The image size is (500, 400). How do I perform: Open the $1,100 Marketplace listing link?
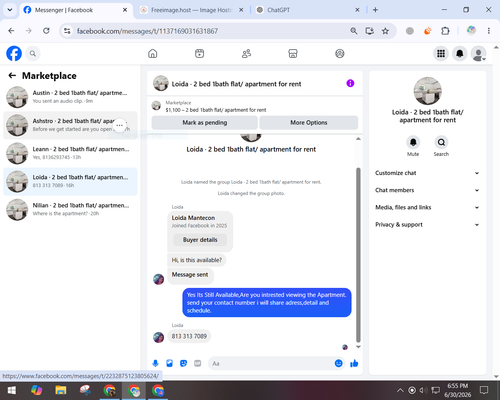click(x=216, y=110)
